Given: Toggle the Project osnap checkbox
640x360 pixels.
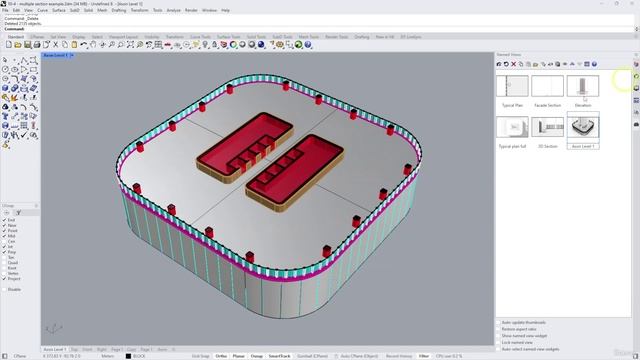Looking at the screenshot, I should [x=4, y=279].
